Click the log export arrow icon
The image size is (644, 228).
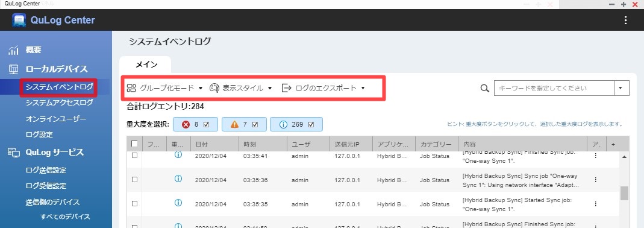[x=286, y=87]
